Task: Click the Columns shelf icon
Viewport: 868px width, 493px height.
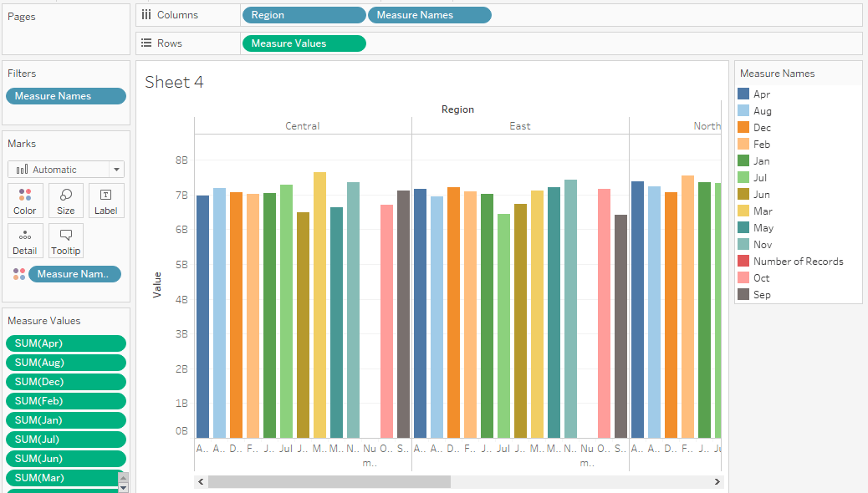Action: [146, 14]
